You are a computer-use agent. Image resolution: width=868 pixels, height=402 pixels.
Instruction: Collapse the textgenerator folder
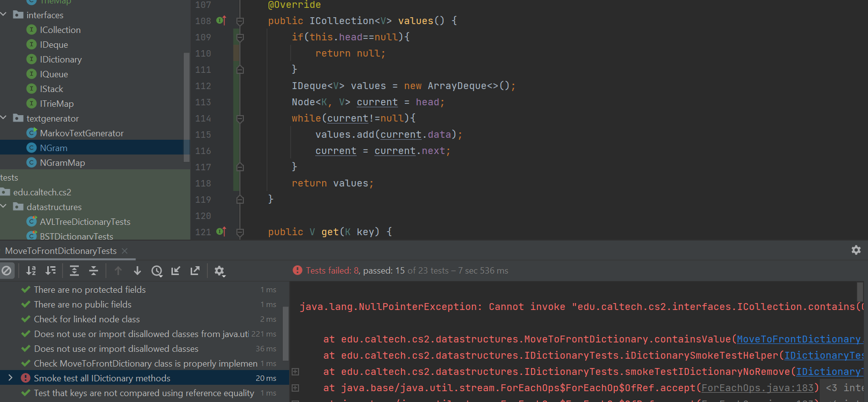(x=4, y=118)
